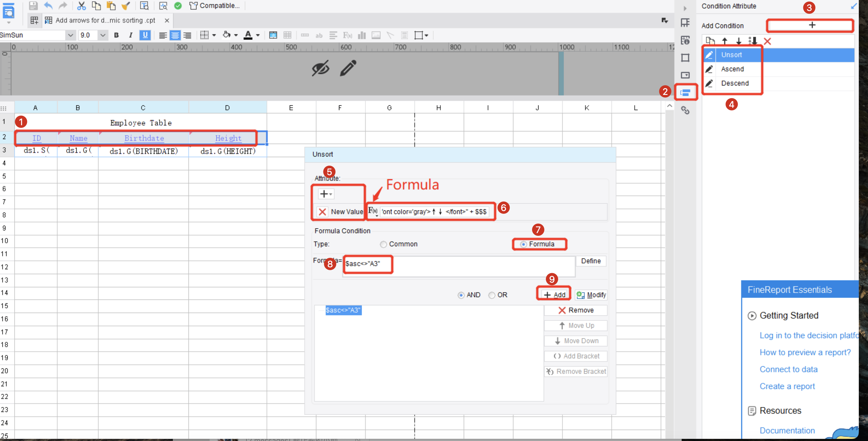Click the pencil edit icon in header area
This screenshot has width=868, height=441.
348,68
